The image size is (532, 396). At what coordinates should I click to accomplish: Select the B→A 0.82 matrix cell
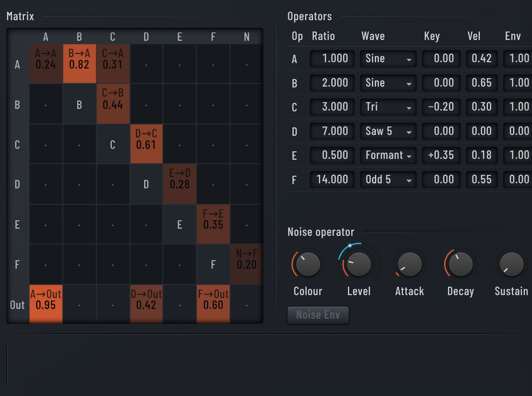(79, 64)
